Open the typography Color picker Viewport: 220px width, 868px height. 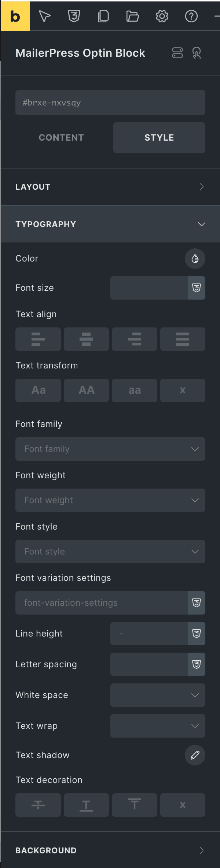195,259
